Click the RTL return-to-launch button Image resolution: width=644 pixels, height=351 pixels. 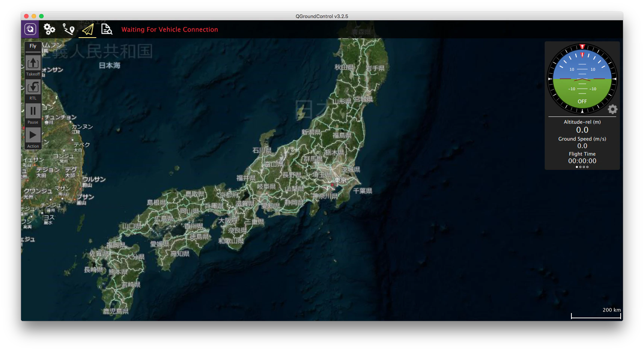[33, 87]
